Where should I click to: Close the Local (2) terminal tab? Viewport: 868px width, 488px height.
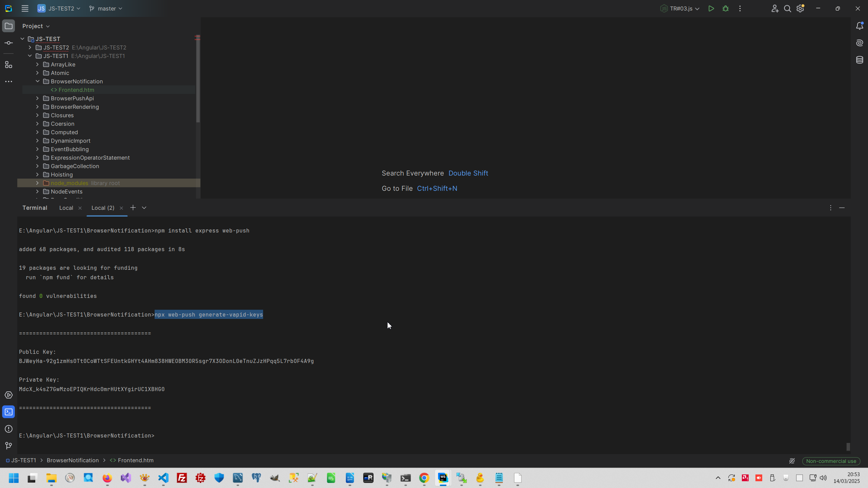[121, 208]
